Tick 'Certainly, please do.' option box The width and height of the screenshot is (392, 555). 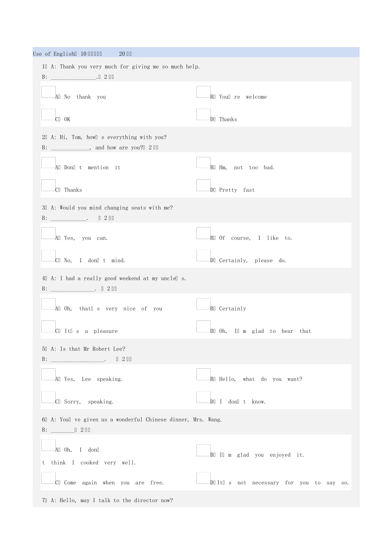click(x=203, y=256)
